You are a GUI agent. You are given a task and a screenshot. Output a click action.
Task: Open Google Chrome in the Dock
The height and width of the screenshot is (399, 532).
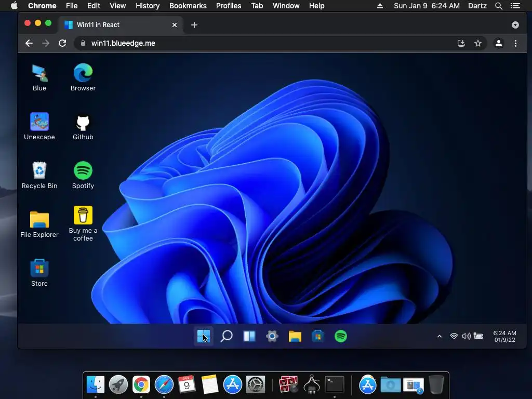pyautogui.click(x=141, y=384)
